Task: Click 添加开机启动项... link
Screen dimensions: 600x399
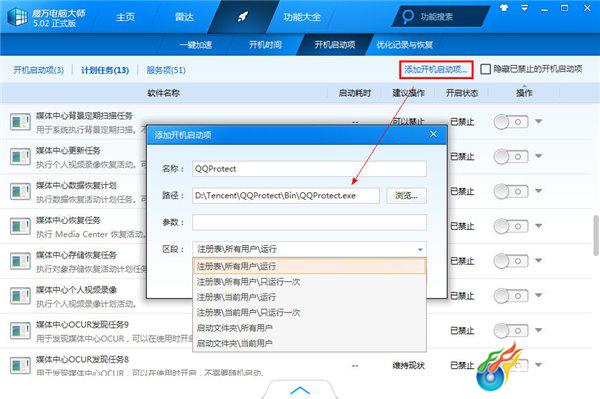Action: pos(436,70)
